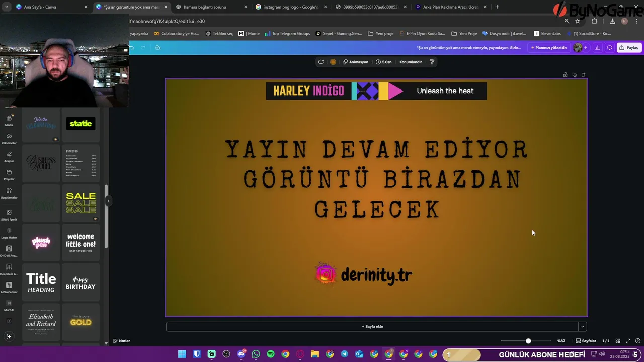This screenshot has width=644, height=362.
Task: Switch to the 'Ana Sayfa - Canva' tab
Action: click(x=50, y=7)
